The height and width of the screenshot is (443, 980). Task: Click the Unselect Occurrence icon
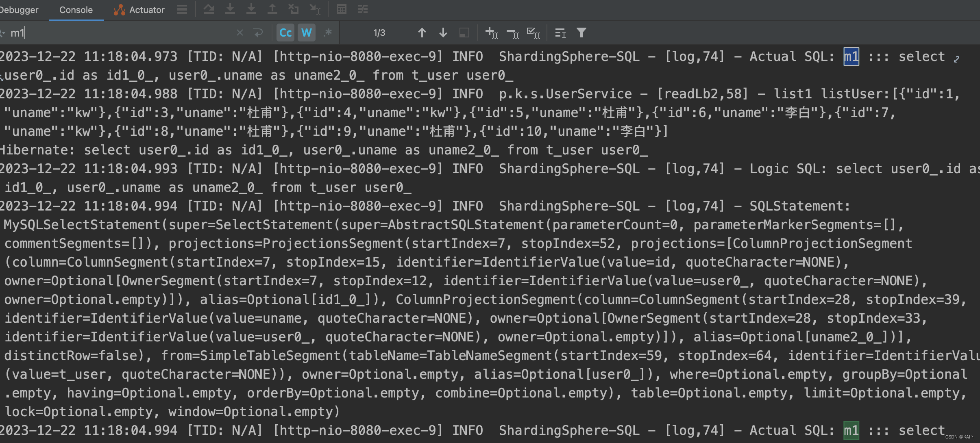click(513, 33)
